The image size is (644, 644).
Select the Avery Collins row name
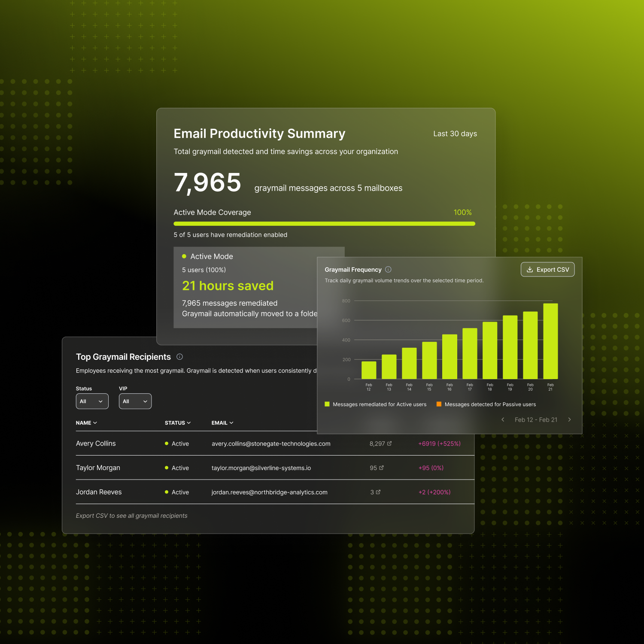pyautogui.click(x=96, y=444)
